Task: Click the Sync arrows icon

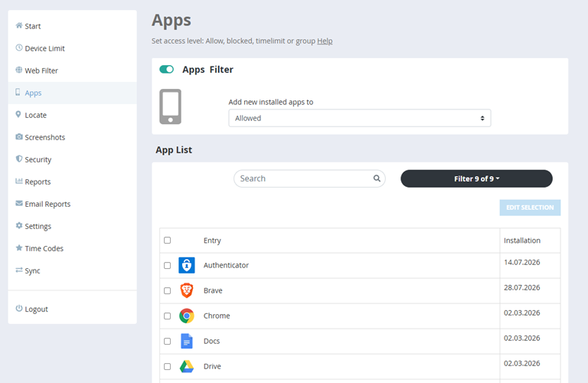Action: click(18, 270)
